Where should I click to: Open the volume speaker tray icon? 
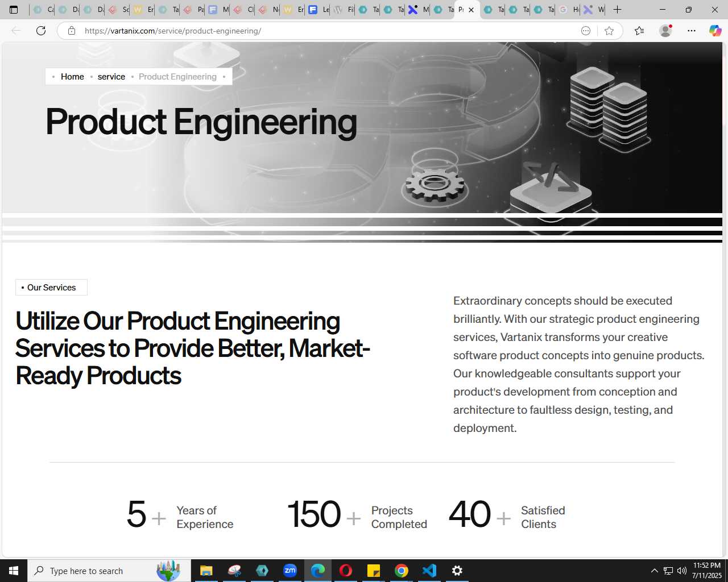point(682,571)
